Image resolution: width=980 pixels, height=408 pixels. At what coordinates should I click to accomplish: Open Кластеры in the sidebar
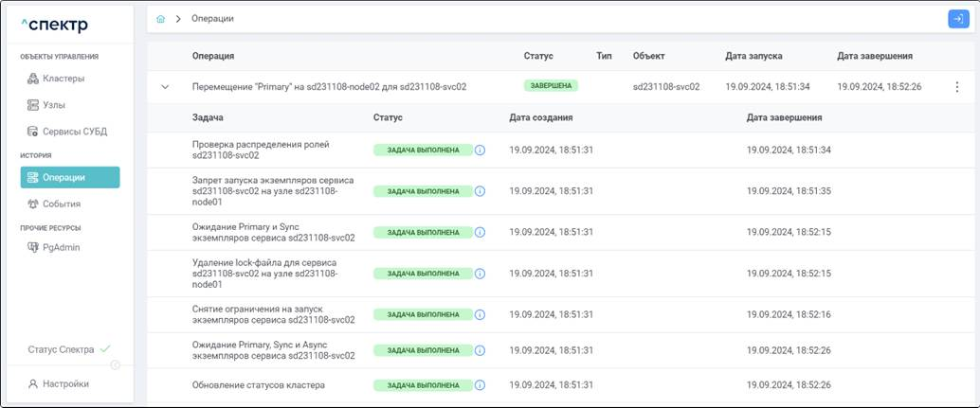(x=63, y=79)
